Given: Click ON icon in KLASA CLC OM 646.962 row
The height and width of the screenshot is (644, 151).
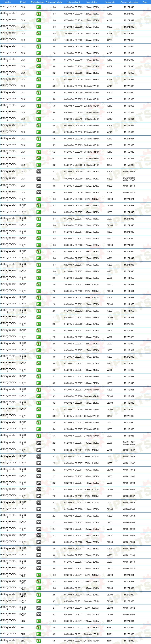Looking at the screenshot, I should click(x=39, y=608).
